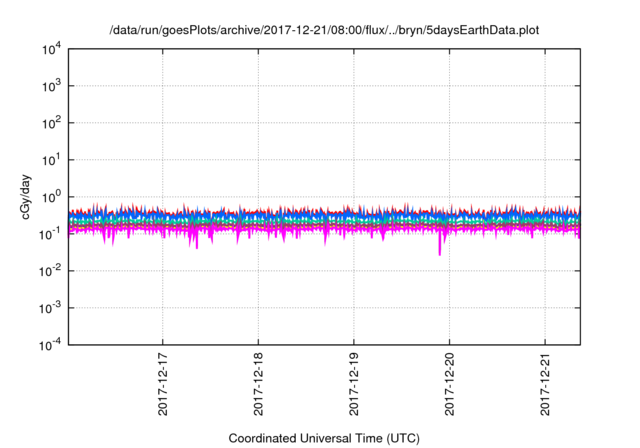Click the 2017-12-17 date label
The width and height of the screenshot is (640, 448).
162,385
